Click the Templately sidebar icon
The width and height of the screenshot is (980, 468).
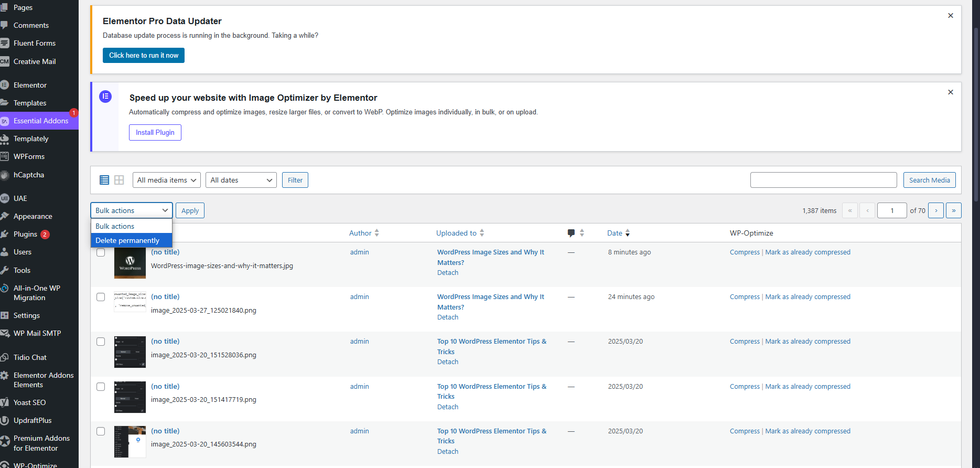(x=4, y=139)
